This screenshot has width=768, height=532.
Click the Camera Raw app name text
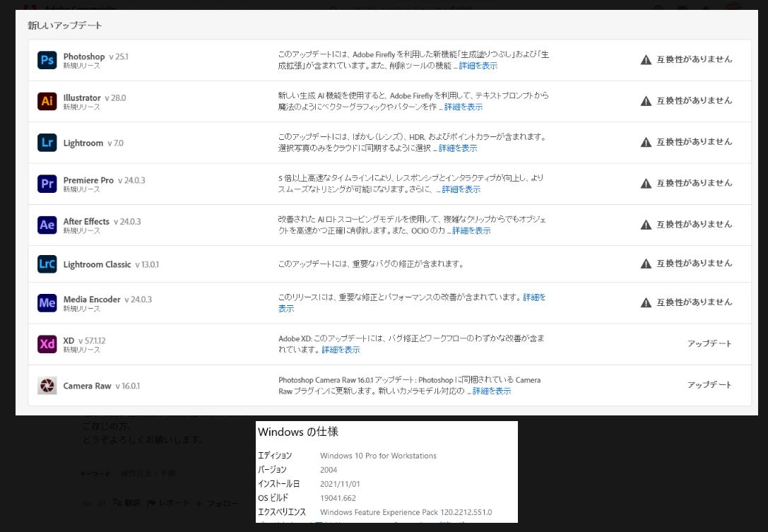click(87, 386)
